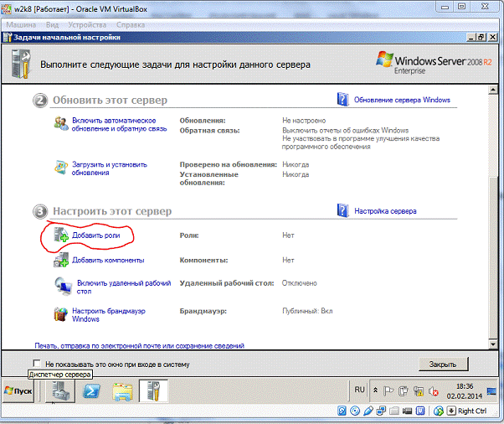Click the Добавить роли server icon
504x424 pixels.
point(61,235)
